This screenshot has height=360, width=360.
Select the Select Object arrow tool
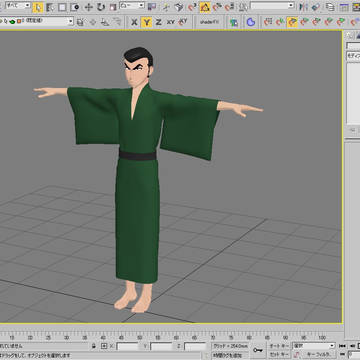tap(38, 7)
